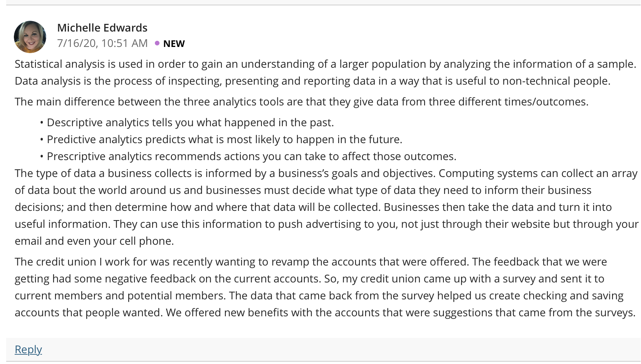Click the sentence starting 'Statistical analysis is used'

coord(325,64)
